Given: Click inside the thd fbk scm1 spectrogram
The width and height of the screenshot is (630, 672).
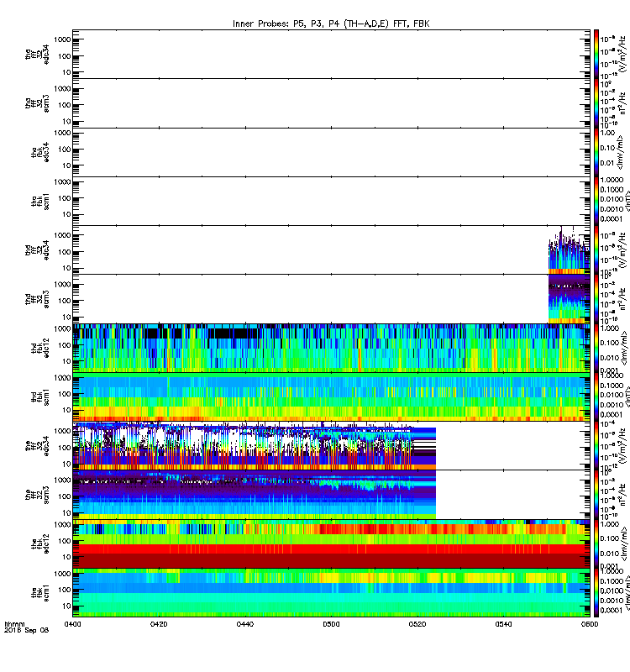Looking at the screenshot, I should coord(331,396).
